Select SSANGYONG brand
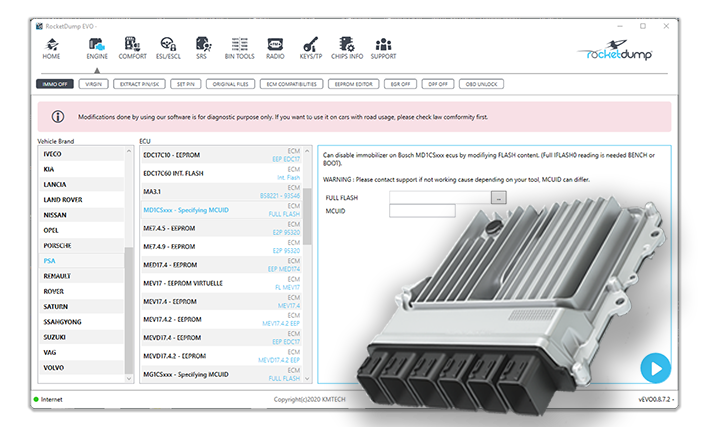The width and height of the screenshot is (709, 427). point(81,322)
